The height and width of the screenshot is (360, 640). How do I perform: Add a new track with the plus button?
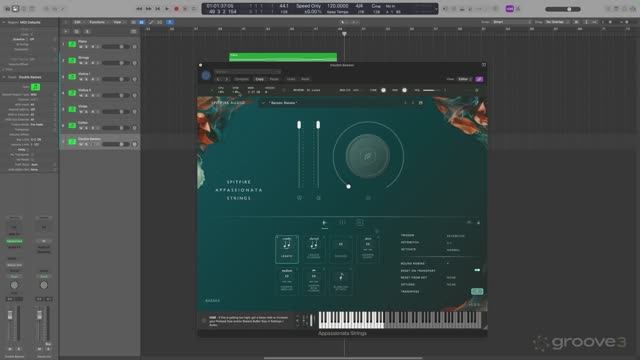(66, 31)
